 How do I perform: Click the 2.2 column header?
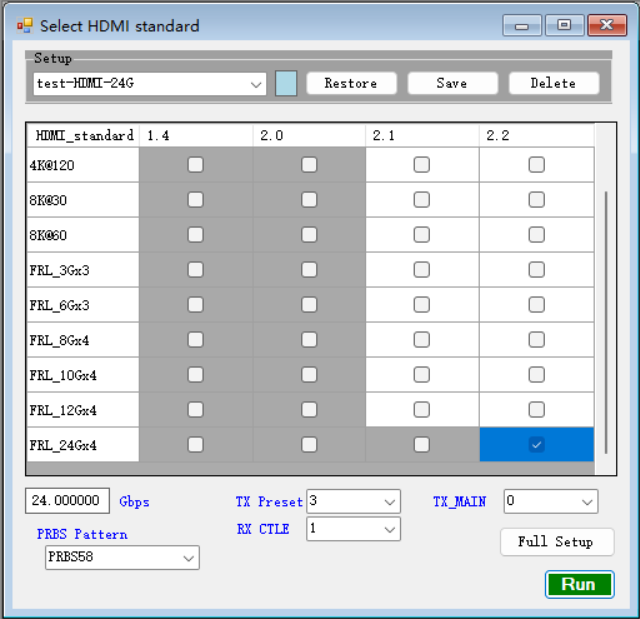coord(536,135)
